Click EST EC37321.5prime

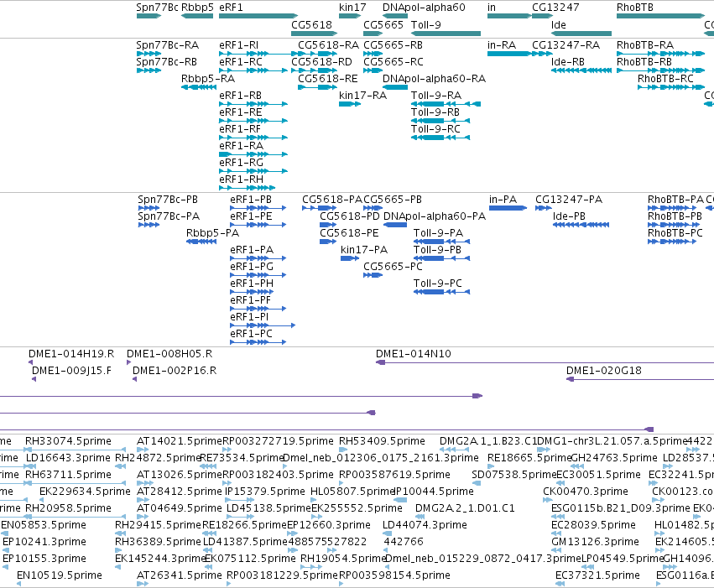[598, 575]
